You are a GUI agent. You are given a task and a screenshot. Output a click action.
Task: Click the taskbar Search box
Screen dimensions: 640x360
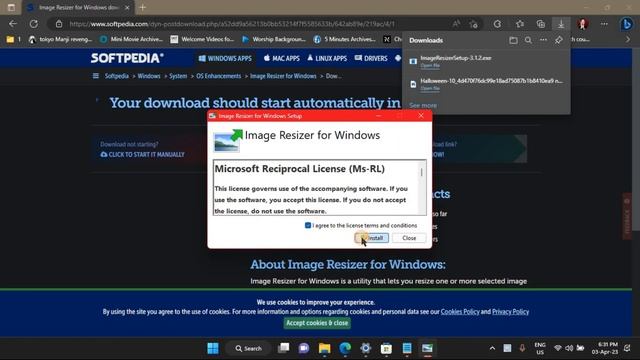point(248,348)
